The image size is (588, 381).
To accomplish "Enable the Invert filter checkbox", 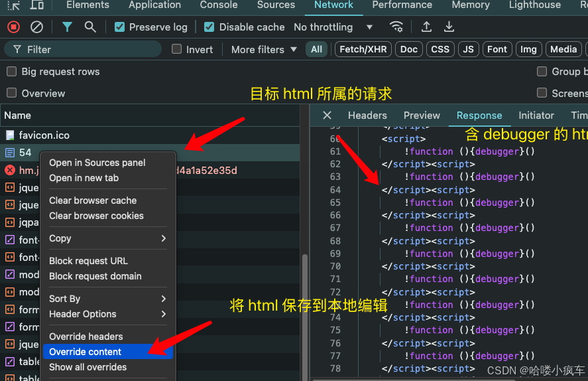I will (x=176, y=49).
